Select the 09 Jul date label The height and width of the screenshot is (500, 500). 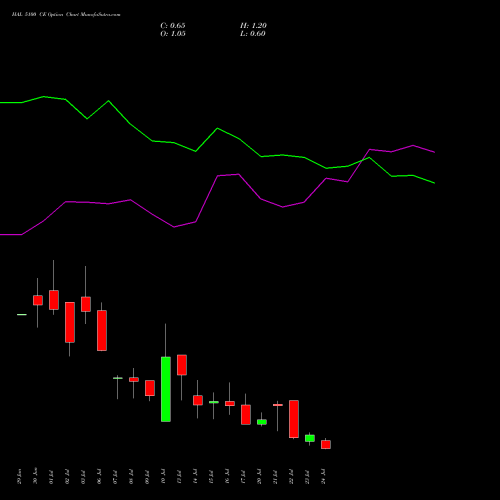point(147,477)
